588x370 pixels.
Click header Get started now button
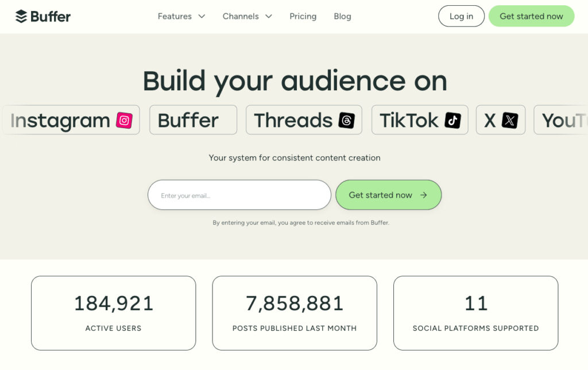pos(531,16)
